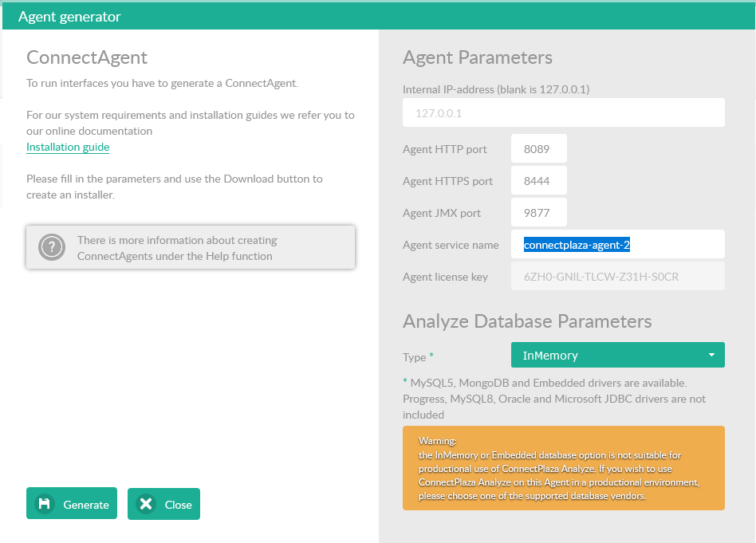Click the Agent service name field
The width and height of the screenshot is (756, 543).
617,245
